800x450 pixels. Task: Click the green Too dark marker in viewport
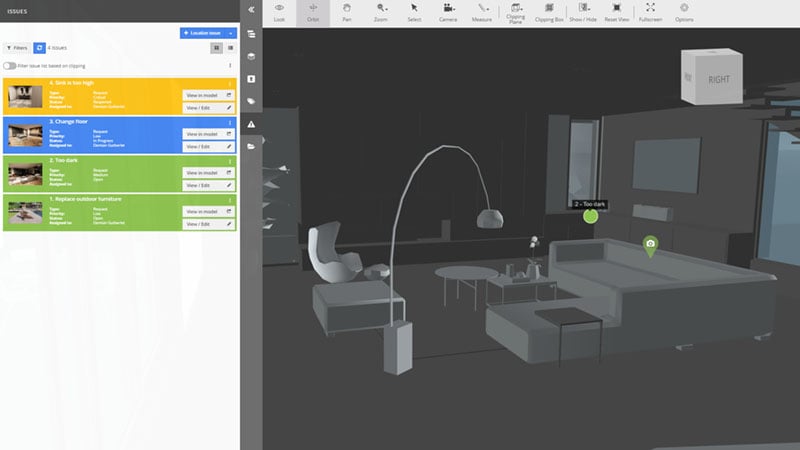pyautogui.click(x=590, y=216)
